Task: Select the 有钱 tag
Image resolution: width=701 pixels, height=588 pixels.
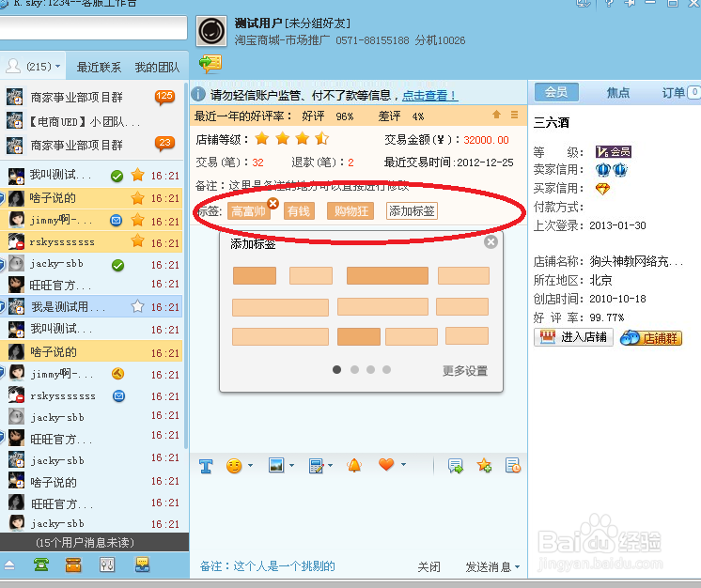Action: click(299, 211)
